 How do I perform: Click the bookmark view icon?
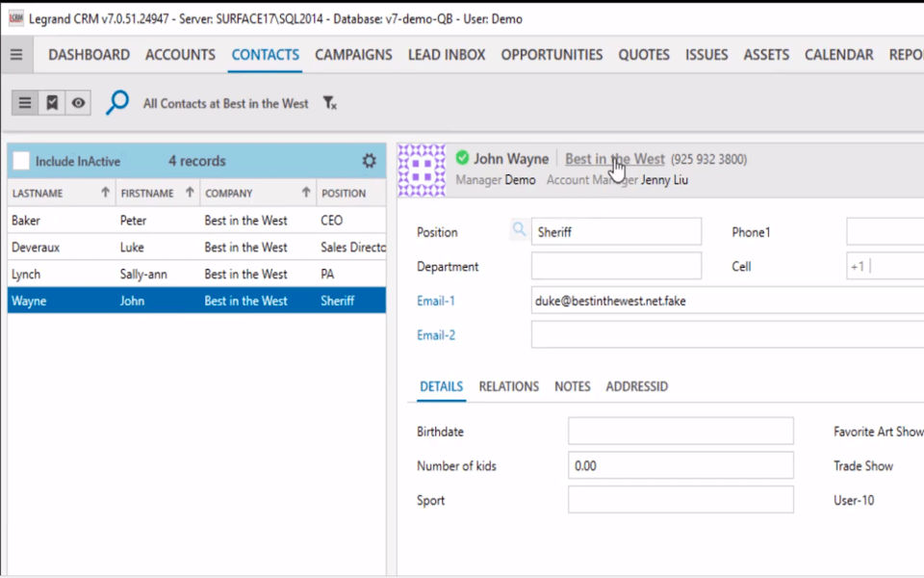click(x=52, y=103)
